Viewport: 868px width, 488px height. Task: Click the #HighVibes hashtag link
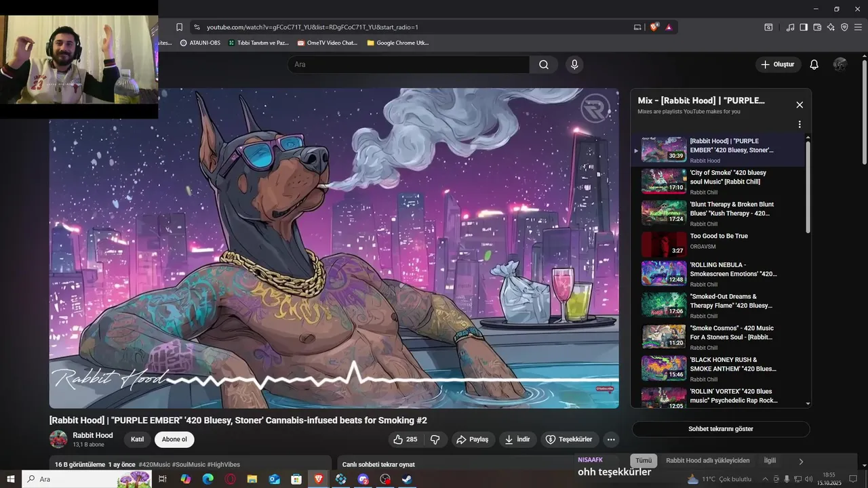click(x=223, y=464)
